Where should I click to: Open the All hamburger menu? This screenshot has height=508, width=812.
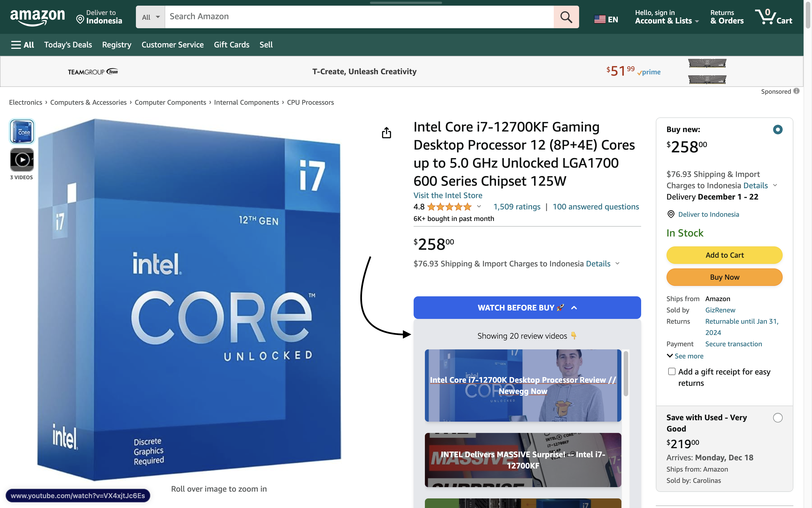click(23, 45)
